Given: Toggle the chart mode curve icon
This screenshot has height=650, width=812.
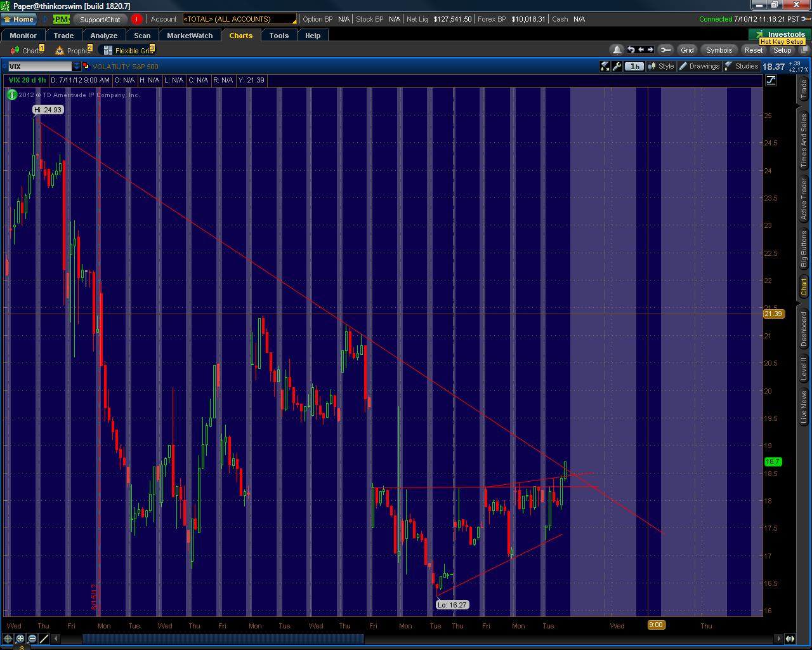Looking at the screenshot, I should [x=771, y=80].
